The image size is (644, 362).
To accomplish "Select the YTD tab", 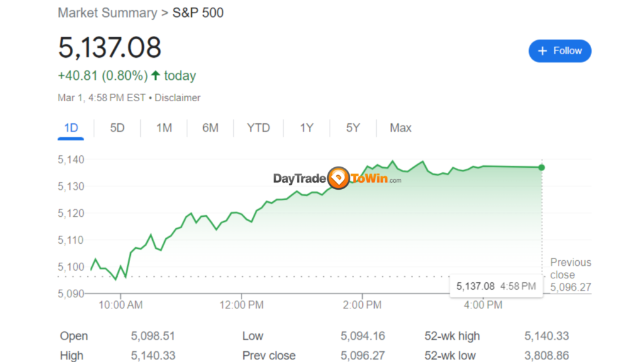I will pyautogui.click(x=258, y=128).
